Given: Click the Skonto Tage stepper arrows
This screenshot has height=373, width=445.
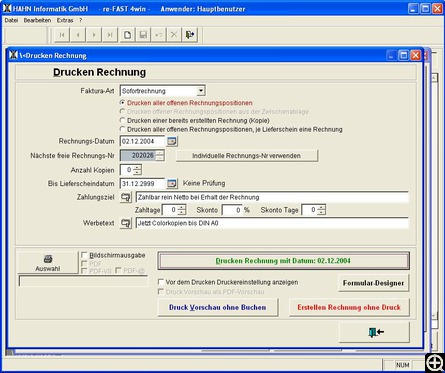Looking at the screenshot, I should point(321,210).
